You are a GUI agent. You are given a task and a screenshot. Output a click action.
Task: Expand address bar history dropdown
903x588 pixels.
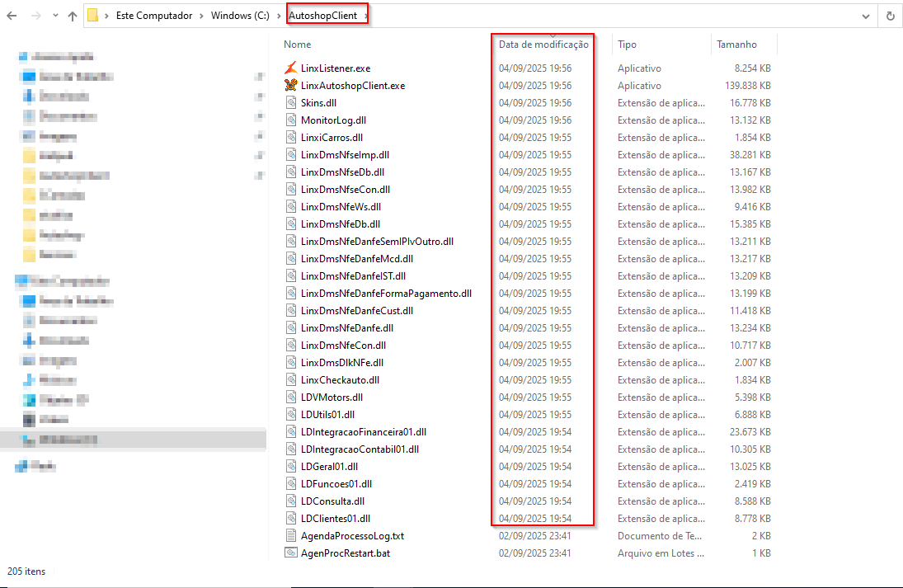pyautogui.click(x=866, y=16)
